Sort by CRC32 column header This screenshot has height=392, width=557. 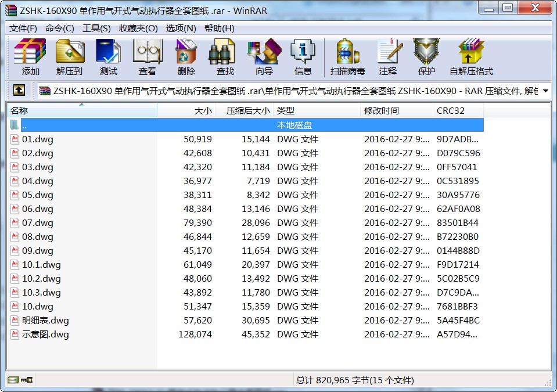[458, 110]
